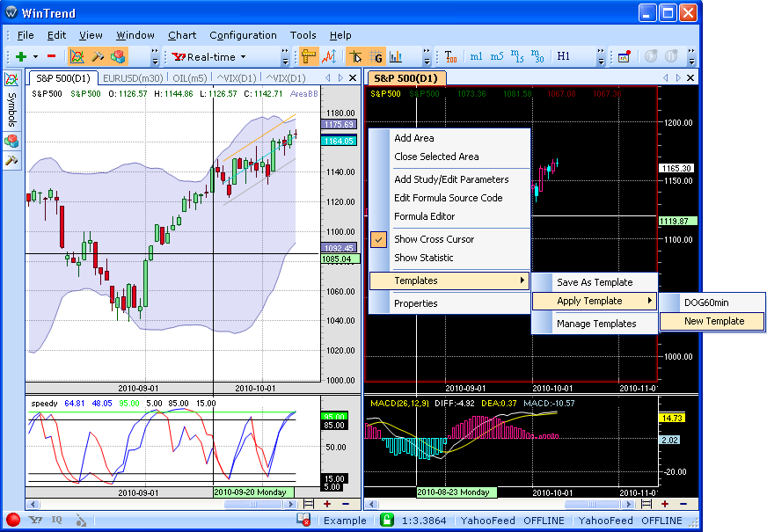Click the Yahoo feed icon in status bar
This screenshot has width=767, height=532.
tap(34, 520)
